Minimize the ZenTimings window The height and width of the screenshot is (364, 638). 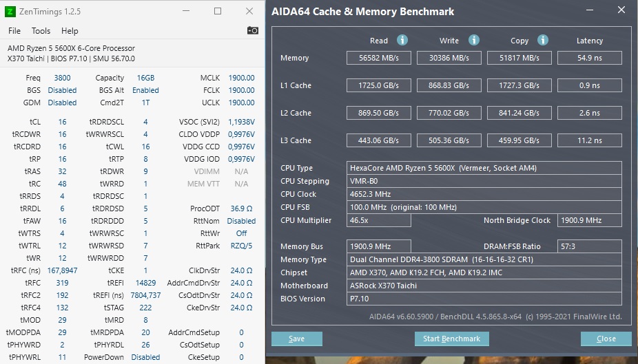click(x=186, y=12)
